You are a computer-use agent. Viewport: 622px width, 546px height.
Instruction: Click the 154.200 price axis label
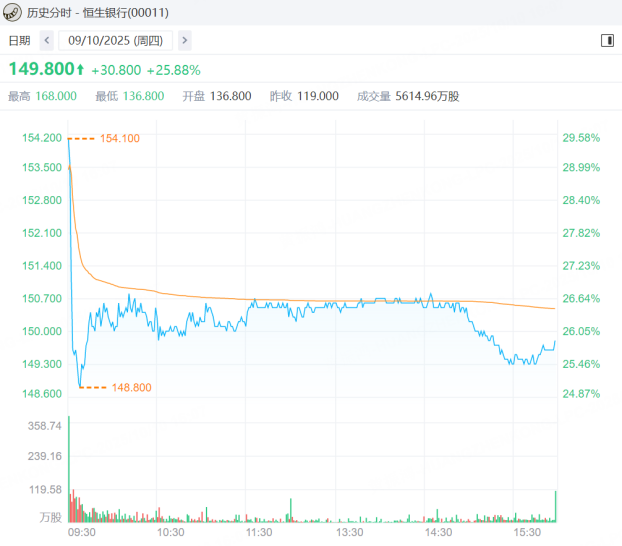42,138
